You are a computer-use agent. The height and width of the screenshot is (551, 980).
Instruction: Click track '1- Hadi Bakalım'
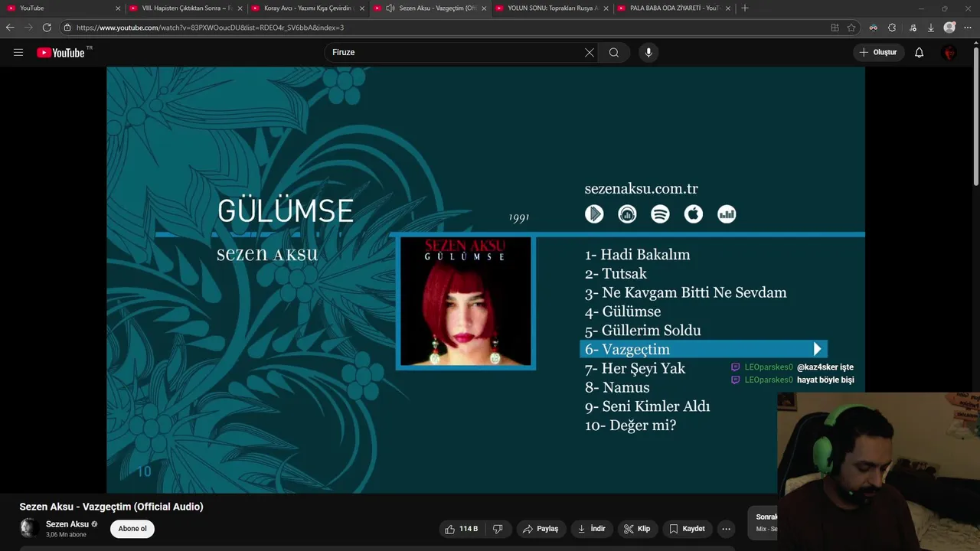point(638,255)
